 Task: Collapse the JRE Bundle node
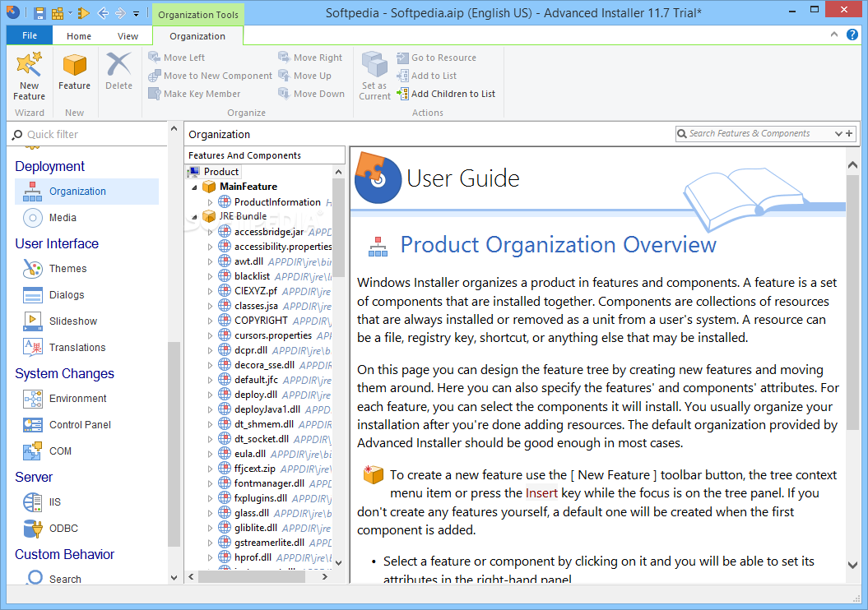point(195,217)
